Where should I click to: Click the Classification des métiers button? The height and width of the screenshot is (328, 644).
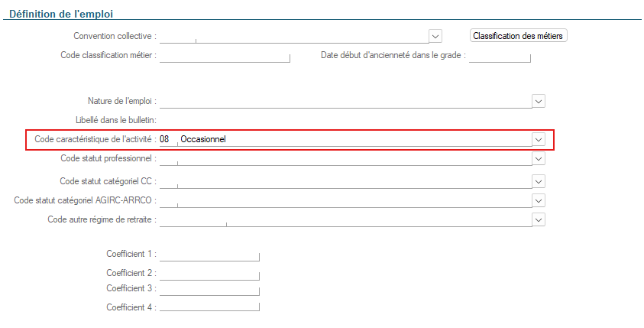[519, 36]
